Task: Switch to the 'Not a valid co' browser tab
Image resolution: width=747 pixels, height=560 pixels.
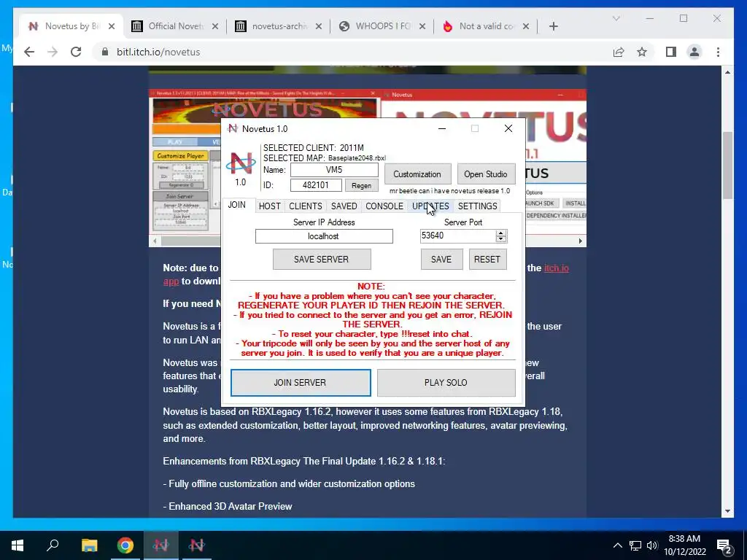Action: 486,26
